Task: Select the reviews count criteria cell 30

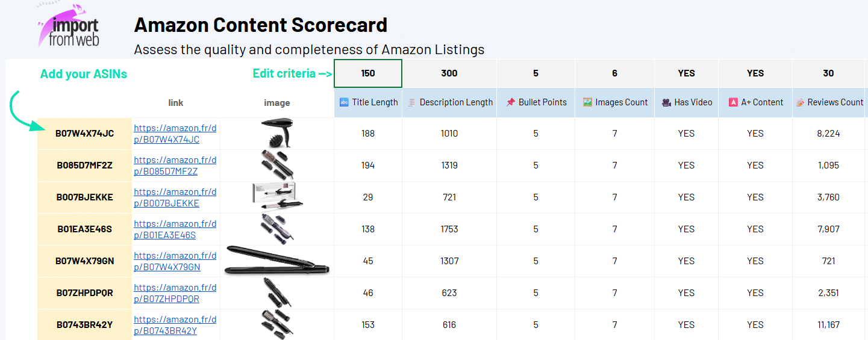Action: [828, 73]
